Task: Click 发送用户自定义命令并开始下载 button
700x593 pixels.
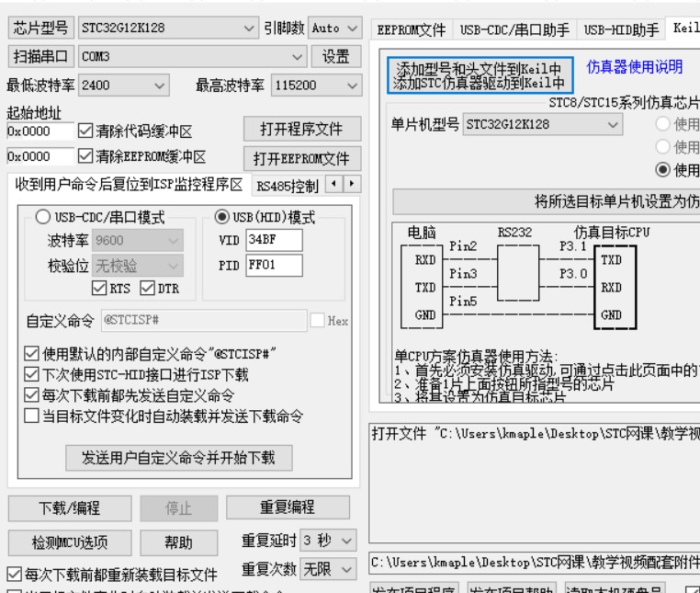Action: coord(178,458)
